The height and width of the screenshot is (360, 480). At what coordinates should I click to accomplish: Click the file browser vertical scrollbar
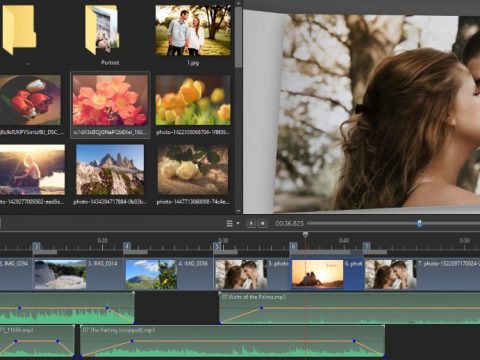pos(238,37)
